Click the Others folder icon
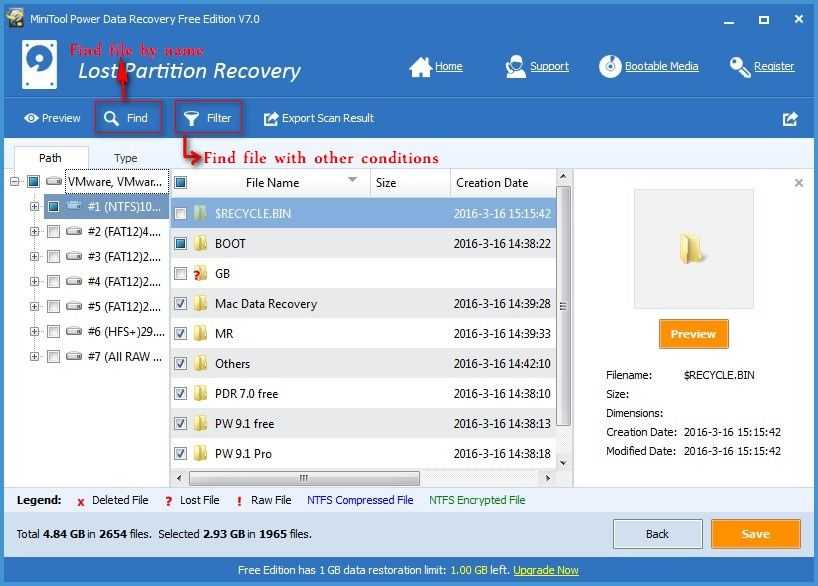This screenshot has width=818, height=586. coord(200,364)
